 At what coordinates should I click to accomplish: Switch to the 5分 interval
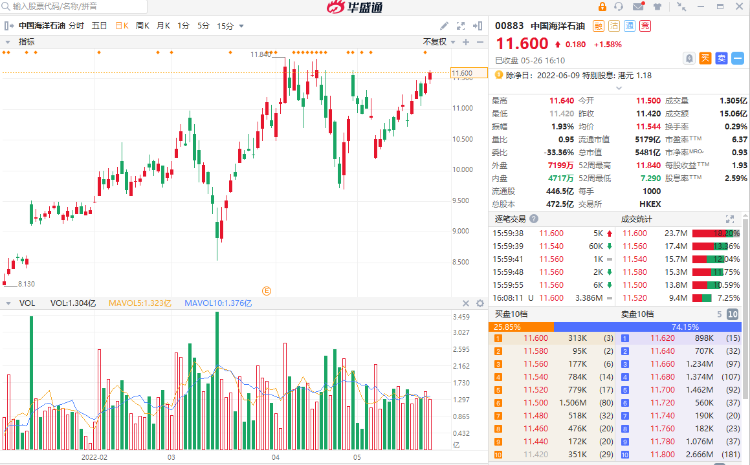(x=203, y=26)
